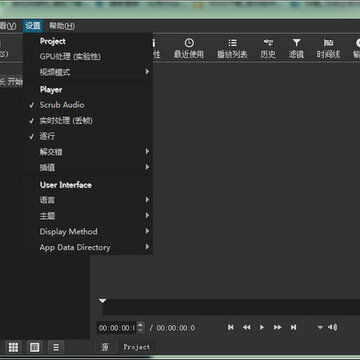Click the play button in player
The height and width of the screenshot is (360, 360).
click(262, 327)
